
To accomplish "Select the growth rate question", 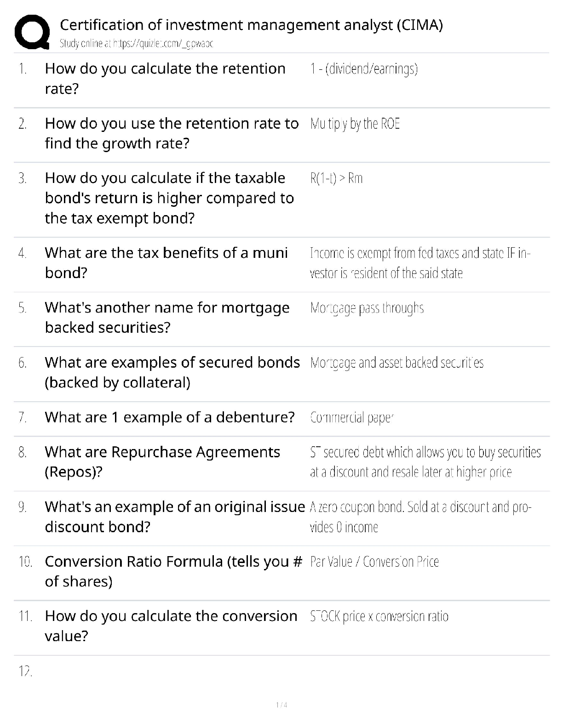I will tap(172, 133).
